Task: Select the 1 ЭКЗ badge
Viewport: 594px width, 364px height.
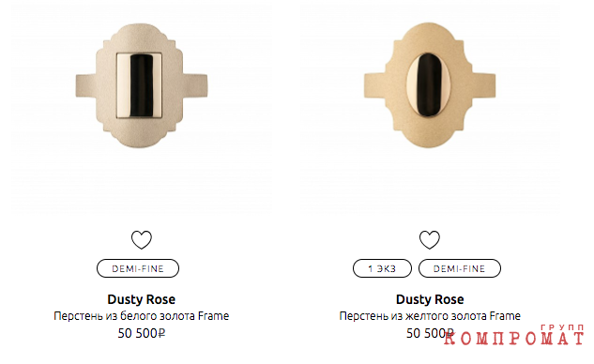Action: pyautogui.click(x=382, y=268)
